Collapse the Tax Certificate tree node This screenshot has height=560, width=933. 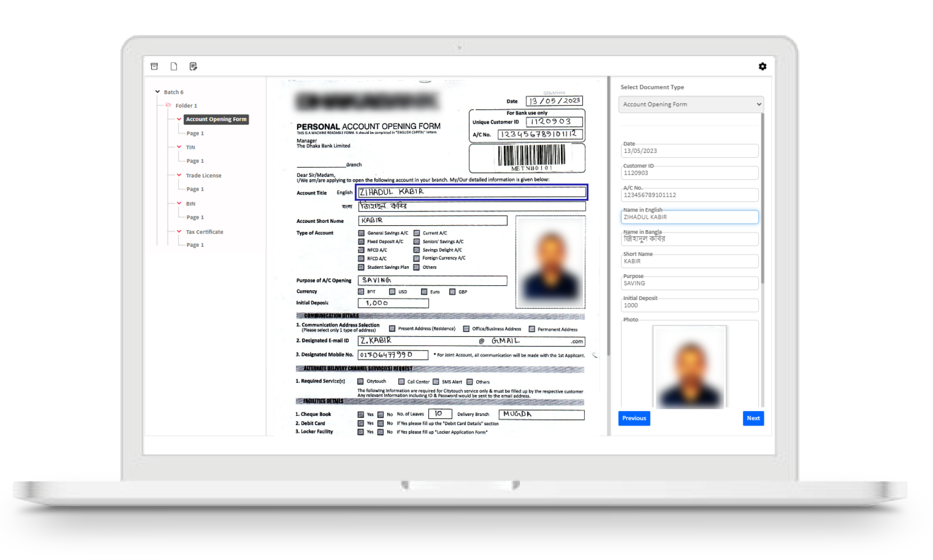179,232
